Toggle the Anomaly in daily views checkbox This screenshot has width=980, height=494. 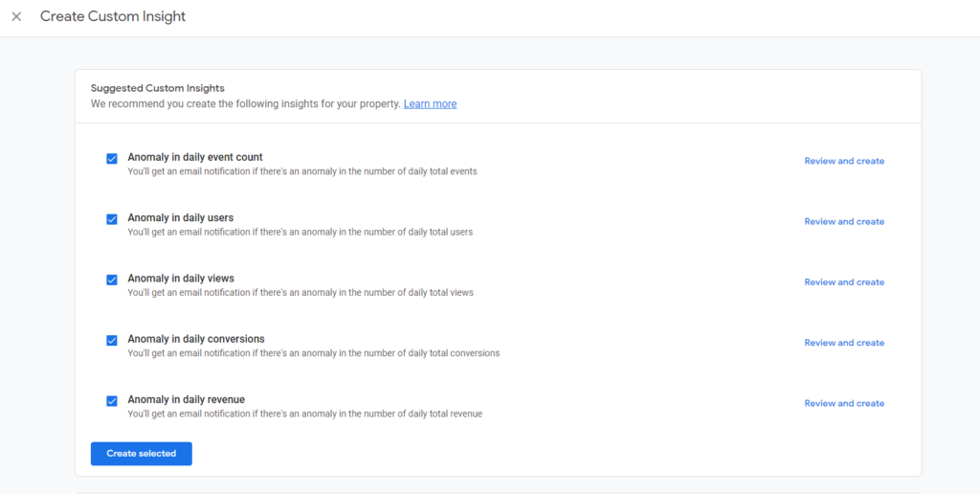tap(112, 281)
